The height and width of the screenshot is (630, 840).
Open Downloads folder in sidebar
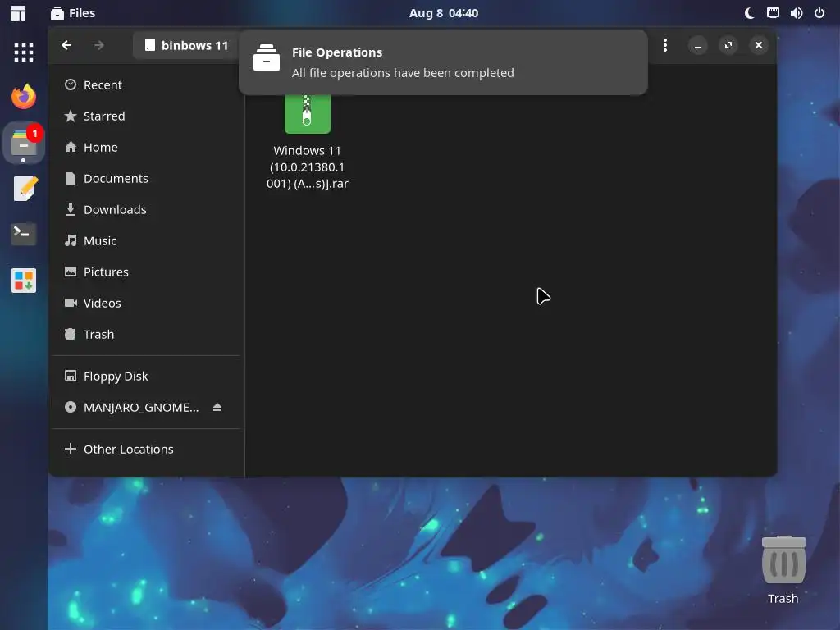[146, 209]
